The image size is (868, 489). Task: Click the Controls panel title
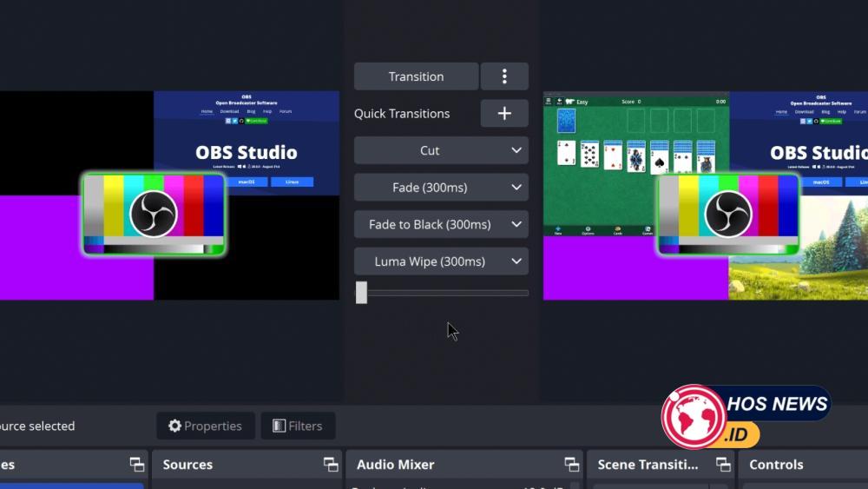pyautogui.click(x=776, y=465)
